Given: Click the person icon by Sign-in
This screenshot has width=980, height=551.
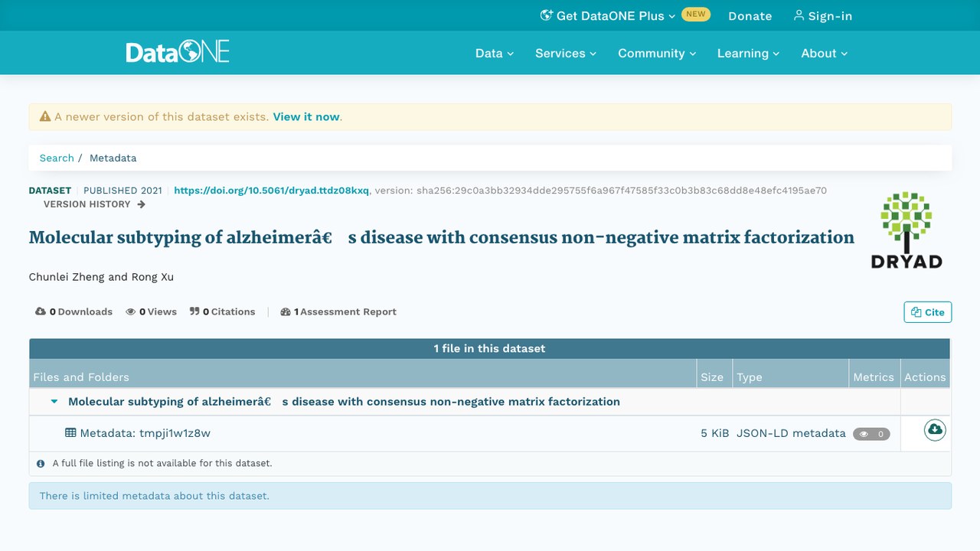Looking at the screenshot, I should coord(799,15).
